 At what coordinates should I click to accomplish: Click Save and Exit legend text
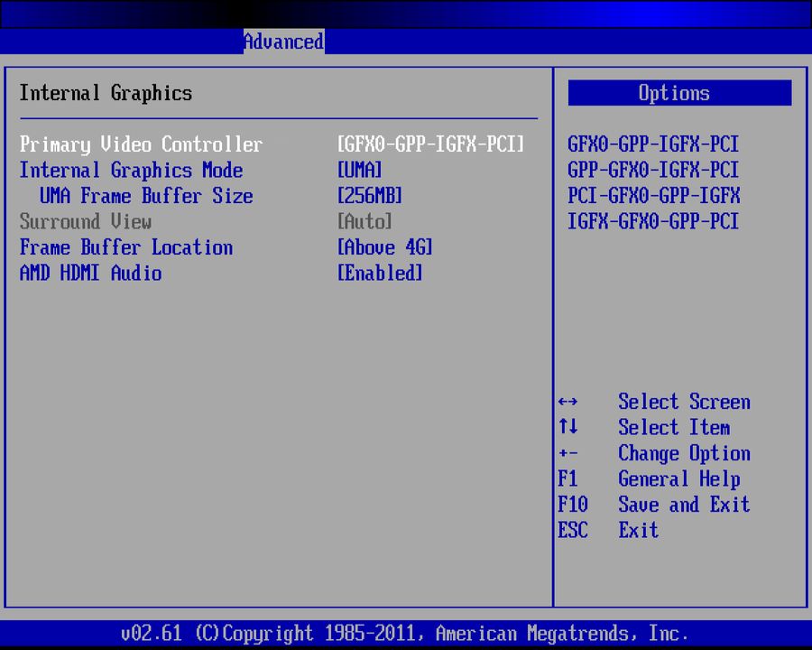[x=684, y=505]
